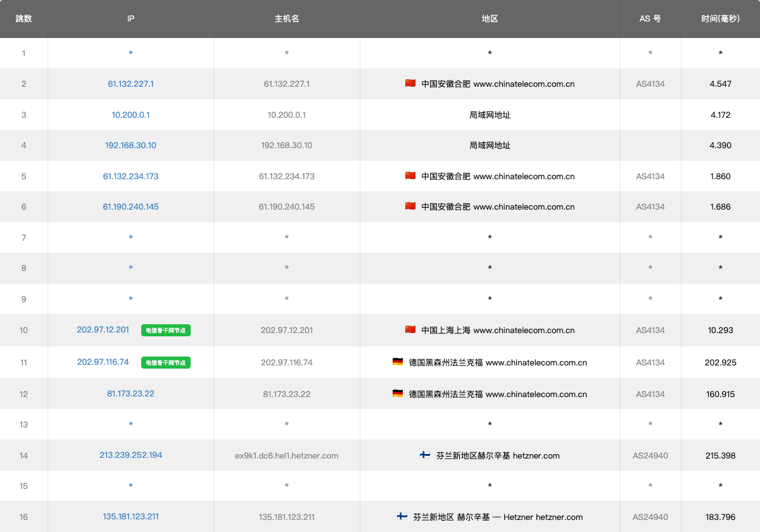
Task: Open IP link 81.173.23.22
Action: coord(130,393)
